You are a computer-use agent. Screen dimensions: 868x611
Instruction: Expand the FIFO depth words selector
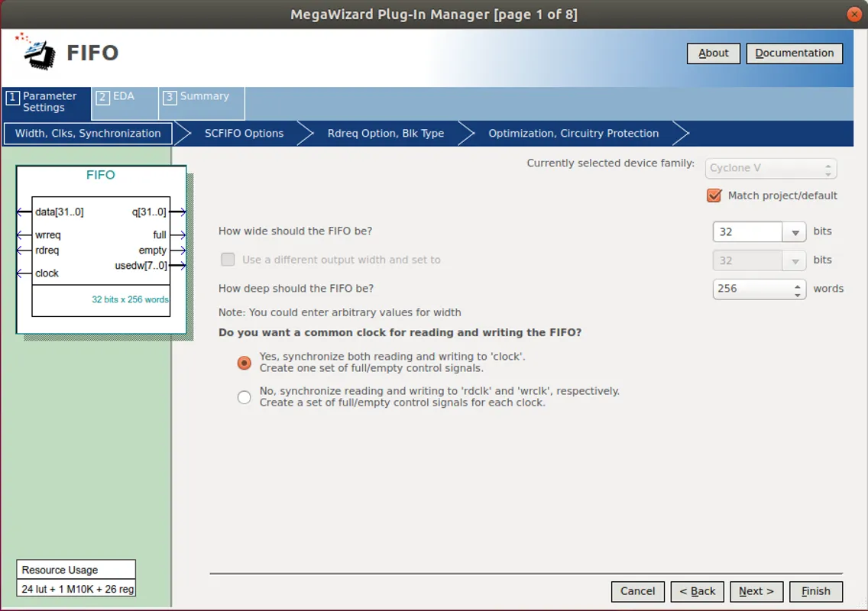point(798,289)
